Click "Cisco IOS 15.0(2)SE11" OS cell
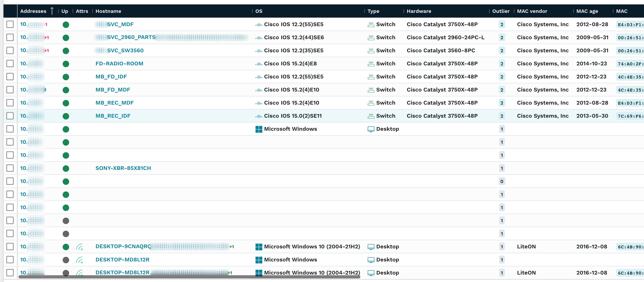 [x=293, y=116]
